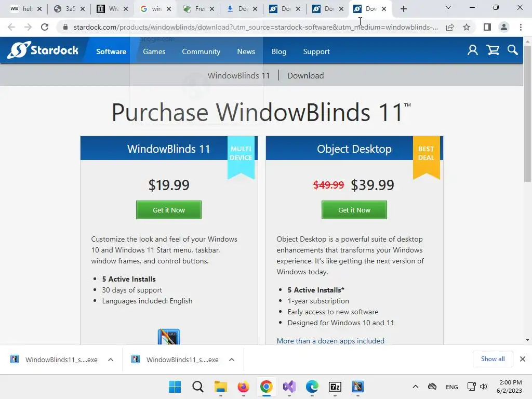Open the Games menu
The width and height of the screenshot is (532, 399).
tap(154, 51)
